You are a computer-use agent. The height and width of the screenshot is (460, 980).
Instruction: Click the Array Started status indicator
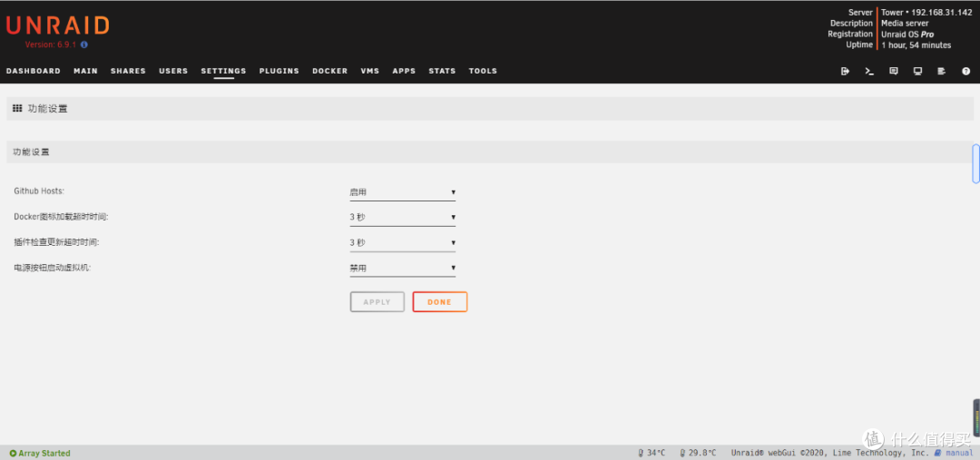pos(40,453)
